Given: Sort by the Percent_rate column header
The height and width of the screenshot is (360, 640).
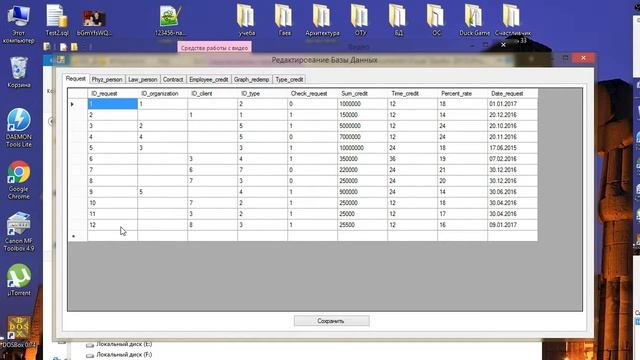Looking at the screenshot, I should (x=462, y=93).
